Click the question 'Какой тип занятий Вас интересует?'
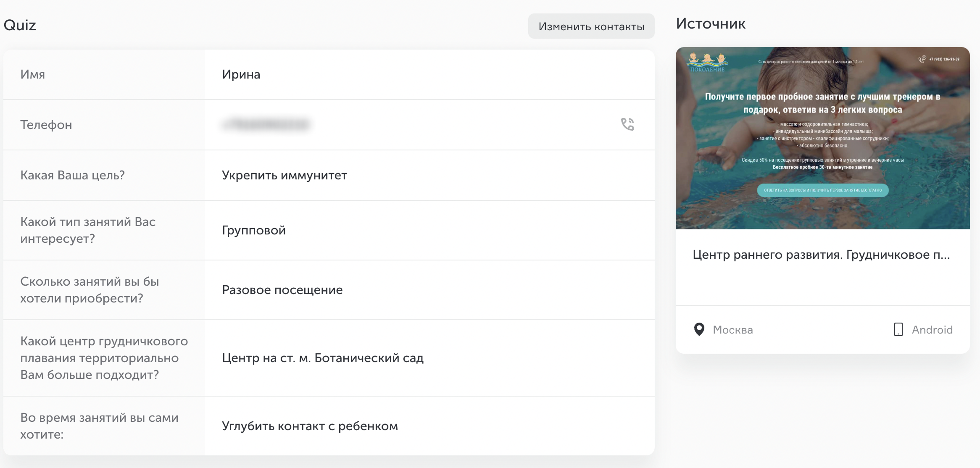Viewport: 980px width, 468px height. [88, 230]
